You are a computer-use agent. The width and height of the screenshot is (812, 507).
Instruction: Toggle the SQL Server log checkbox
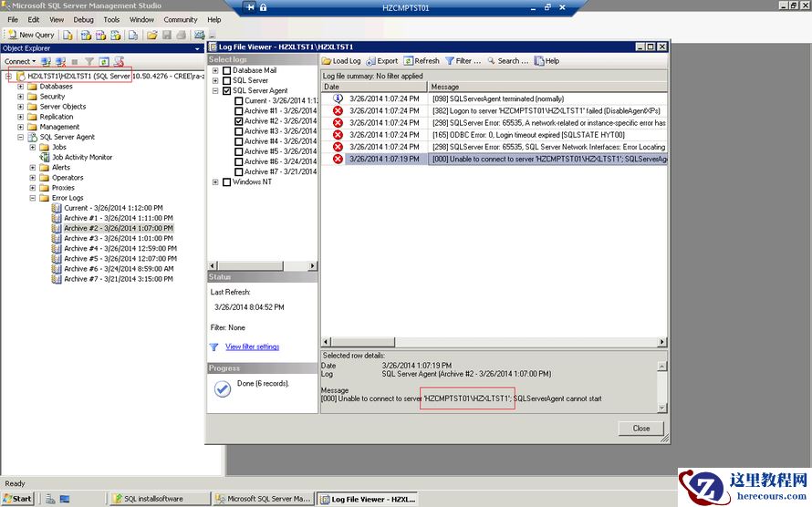tap(227, 81)
